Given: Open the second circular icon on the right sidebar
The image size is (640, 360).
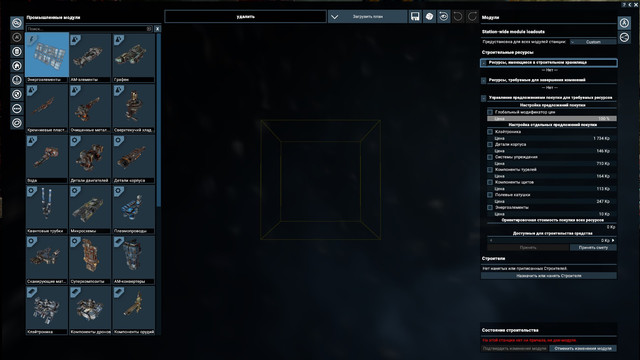Looking at the screenshot, I should click(x=624, y=38).
